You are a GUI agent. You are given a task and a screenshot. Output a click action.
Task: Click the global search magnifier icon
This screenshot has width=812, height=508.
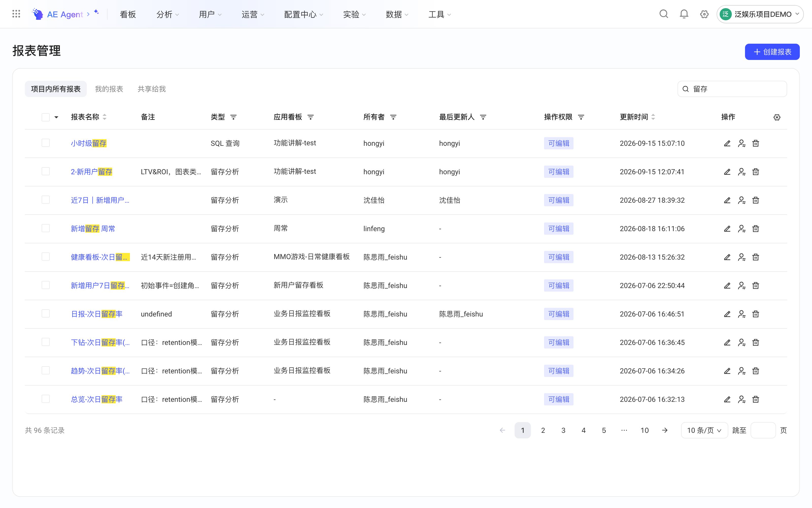(x=664, y=14)
